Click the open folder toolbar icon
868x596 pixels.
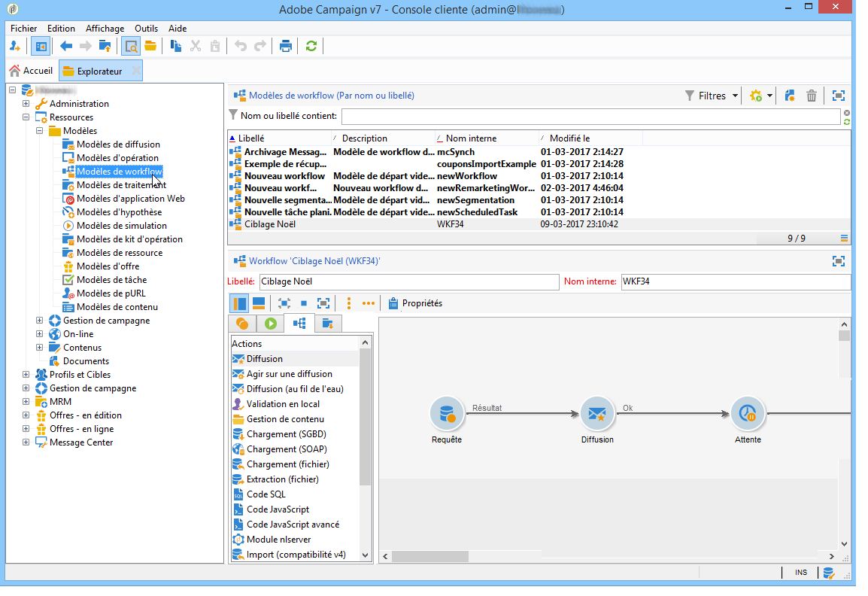pos(150,46)
